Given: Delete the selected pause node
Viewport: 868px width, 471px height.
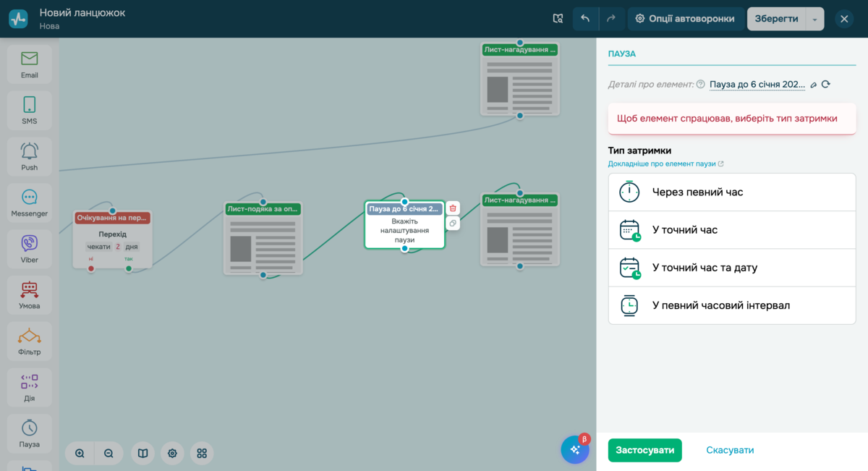Looking at the screenshot, I should pyautogui.click(x=453, y=208).
